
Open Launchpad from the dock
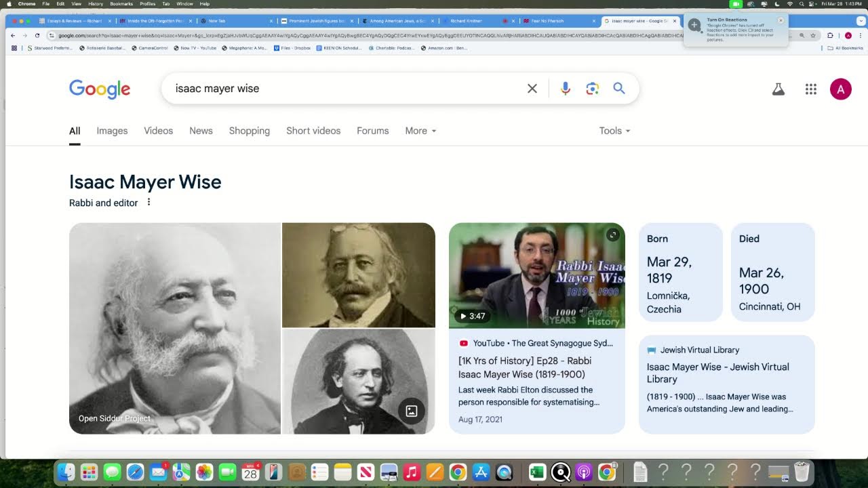point(89,472)
